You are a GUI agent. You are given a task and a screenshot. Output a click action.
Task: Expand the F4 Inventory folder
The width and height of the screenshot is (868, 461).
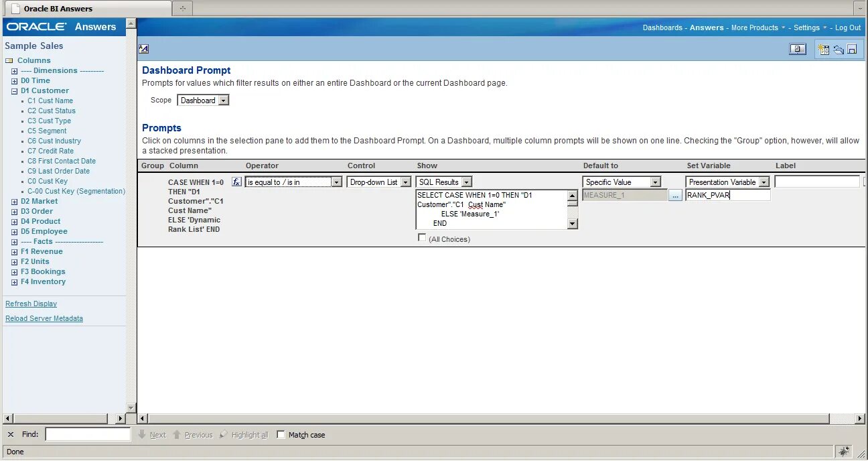pyautogui.click(x=15, y=281)
